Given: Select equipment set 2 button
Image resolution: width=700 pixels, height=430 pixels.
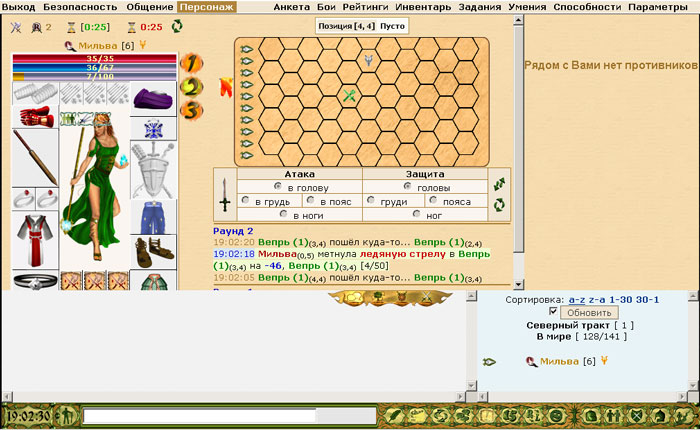Looking at the screenshot, I should [x=192, y=87].
